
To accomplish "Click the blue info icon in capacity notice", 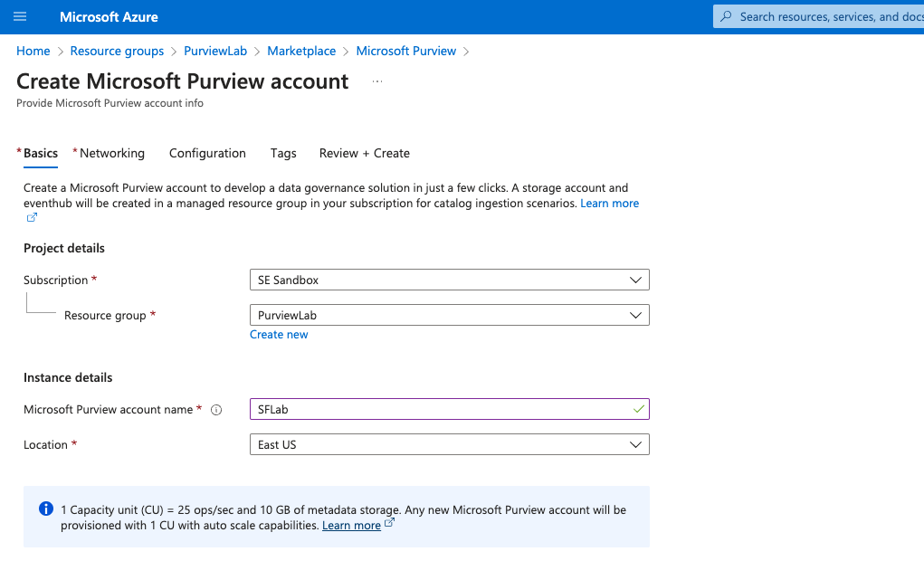I will pyautogui.click(x=45, y=509).
